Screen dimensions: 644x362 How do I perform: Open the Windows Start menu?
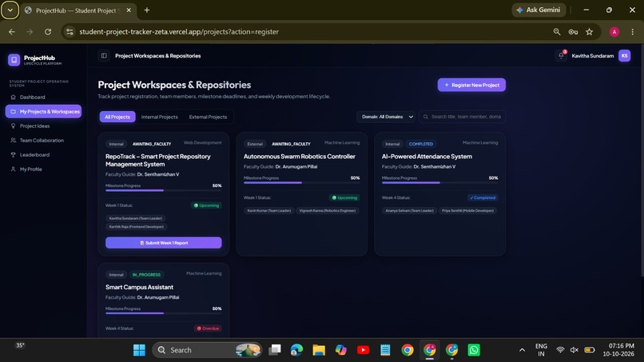pyautogui.click(x=139, y=350)
